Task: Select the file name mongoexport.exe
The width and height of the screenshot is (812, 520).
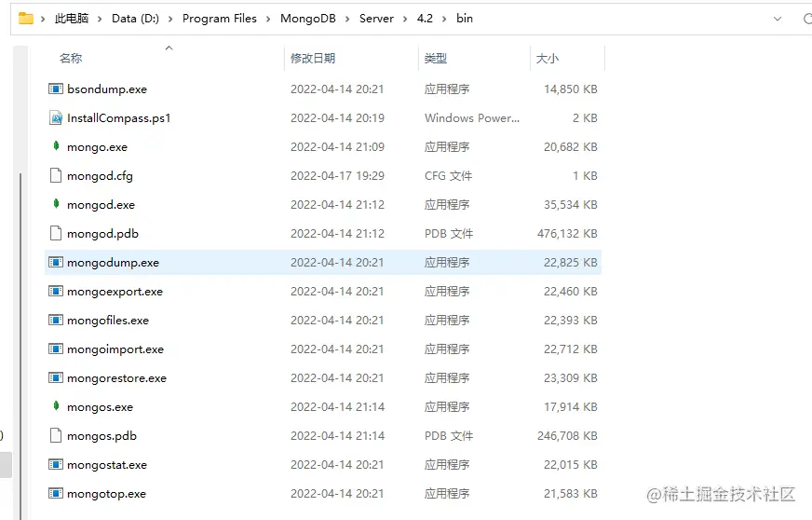Action: click(115, 292)
